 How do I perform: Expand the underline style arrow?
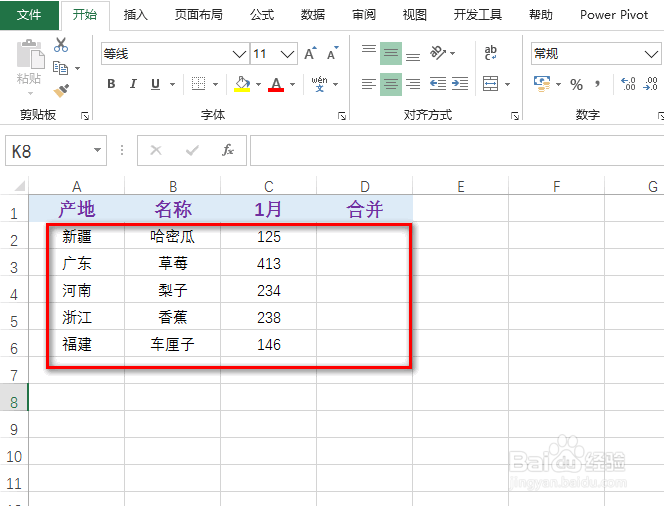click(172, 84)
